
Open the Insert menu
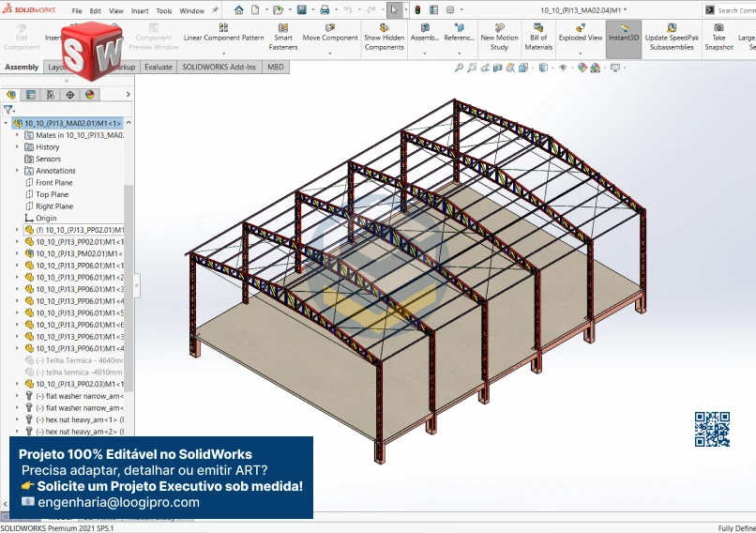139,11
